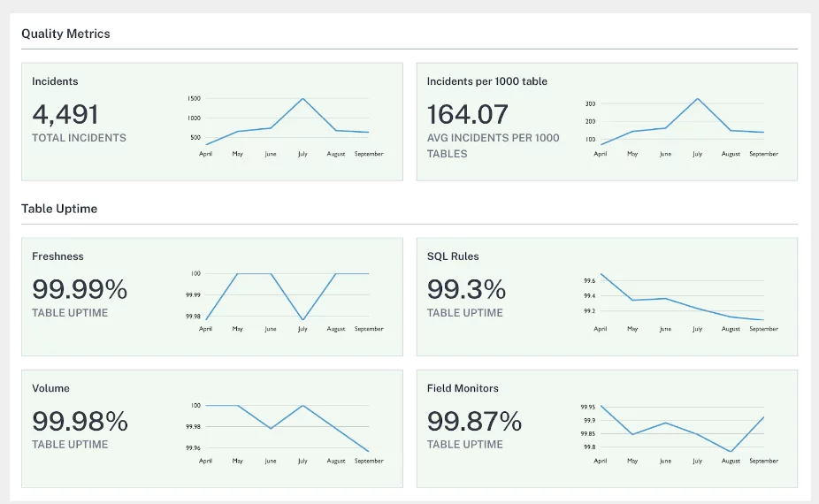Select September low point on Volume chart

pos(369,451)
